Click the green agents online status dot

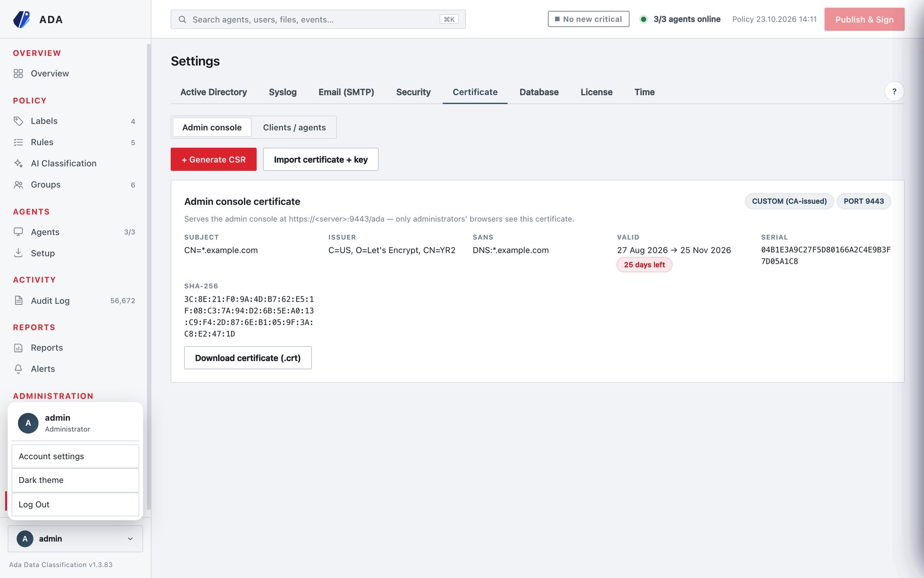[643, 20]
